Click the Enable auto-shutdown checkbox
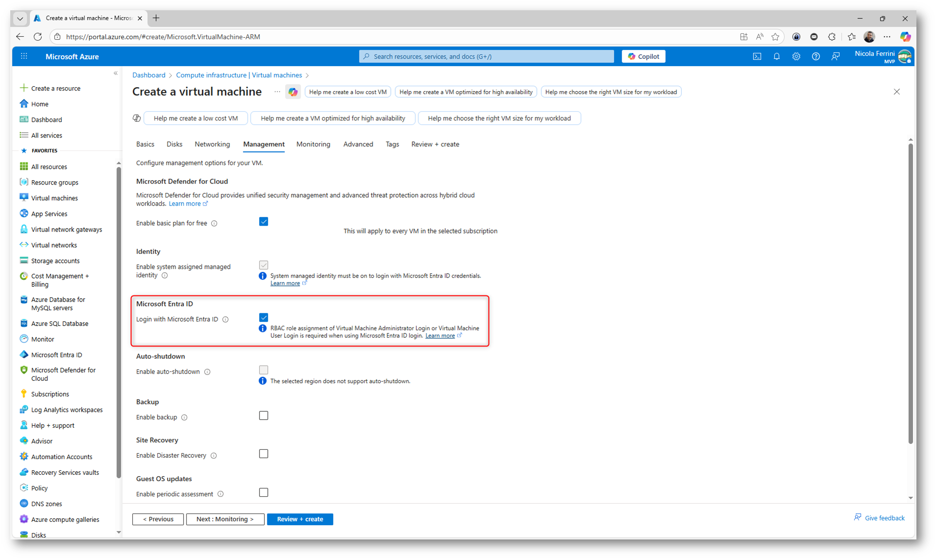 tap(264, 370)
